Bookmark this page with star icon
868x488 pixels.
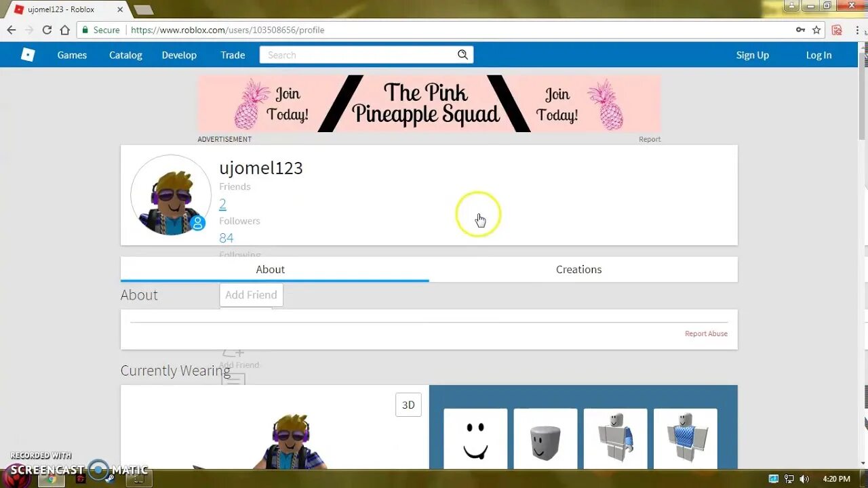click(x=816, y=30)
